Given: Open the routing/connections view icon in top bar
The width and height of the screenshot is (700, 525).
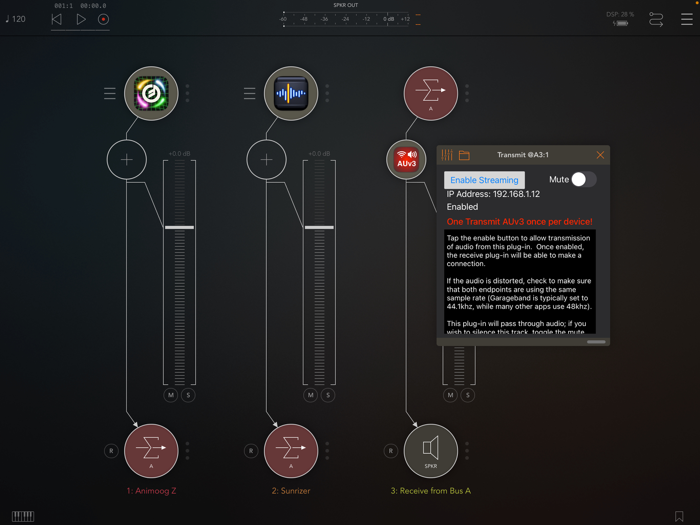Looking at the screenshot, I should click(656, 20).
